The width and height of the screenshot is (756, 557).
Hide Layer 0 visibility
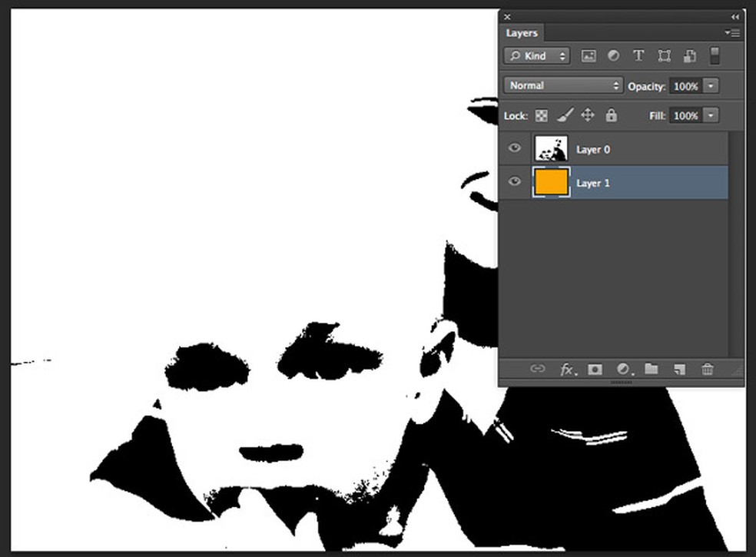pyautogui.click(x=514, y=148)
